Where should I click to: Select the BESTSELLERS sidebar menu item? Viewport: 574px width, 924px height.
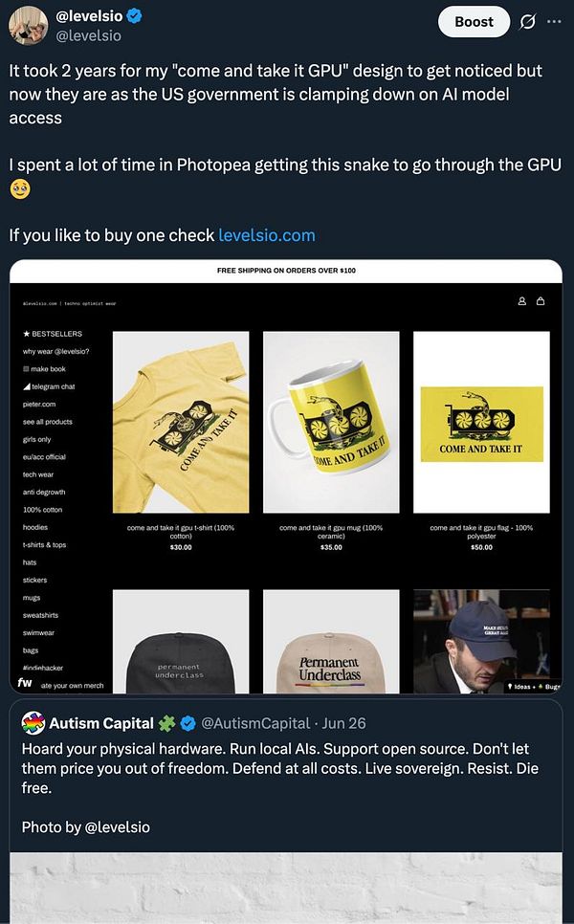[x=53, y=334]
